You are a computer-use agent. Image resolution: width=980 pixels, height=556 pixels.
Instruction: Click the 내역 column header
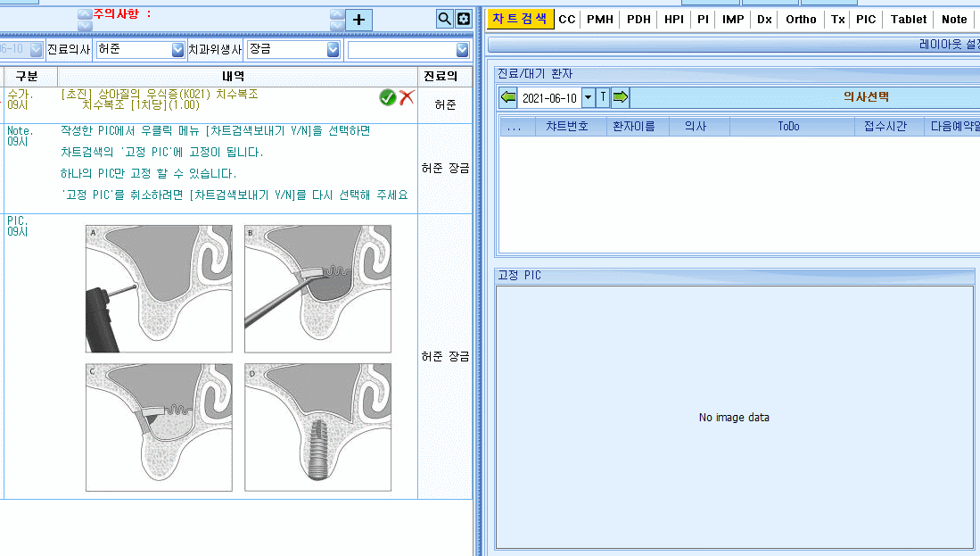pyautogui.click(x=233, y=76)
